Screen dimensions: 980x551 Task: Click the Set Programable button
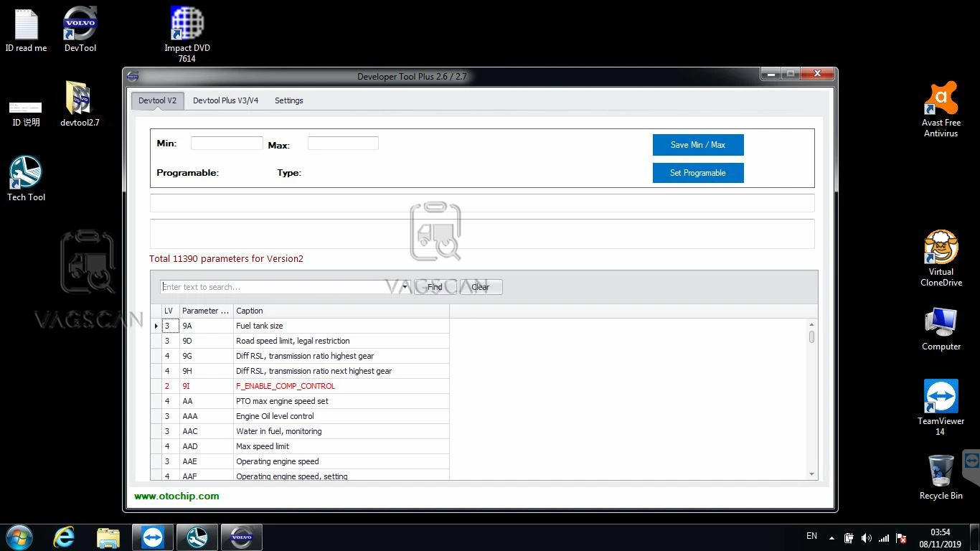coord(698,173)
